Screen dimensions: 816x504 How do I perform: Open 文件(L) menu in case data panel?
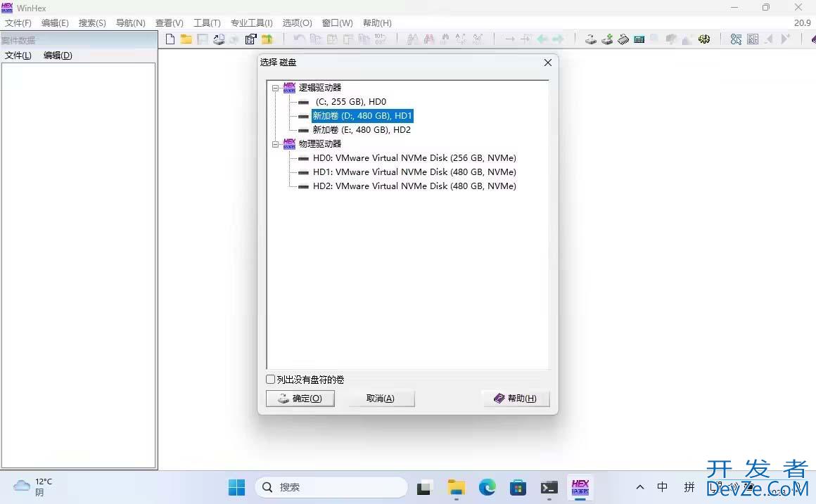(18, 56)
